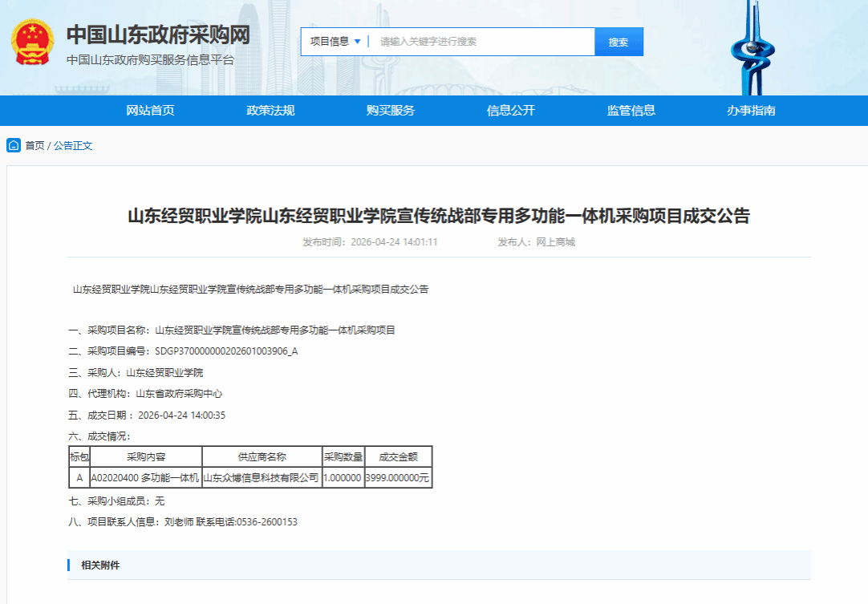Viewport: 868px width, 604px height.
Task: Open the 监管信息 navigation item
Action: [631, 110]
